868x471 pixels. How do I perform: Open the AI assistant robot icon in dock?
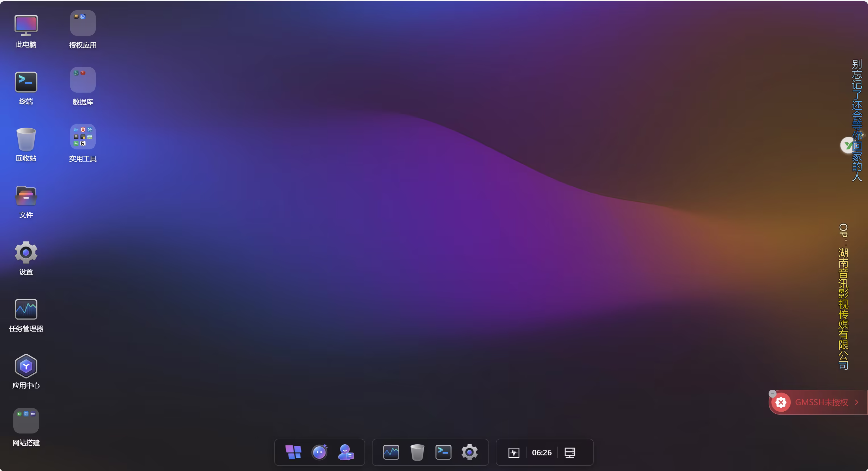point(320,452)
